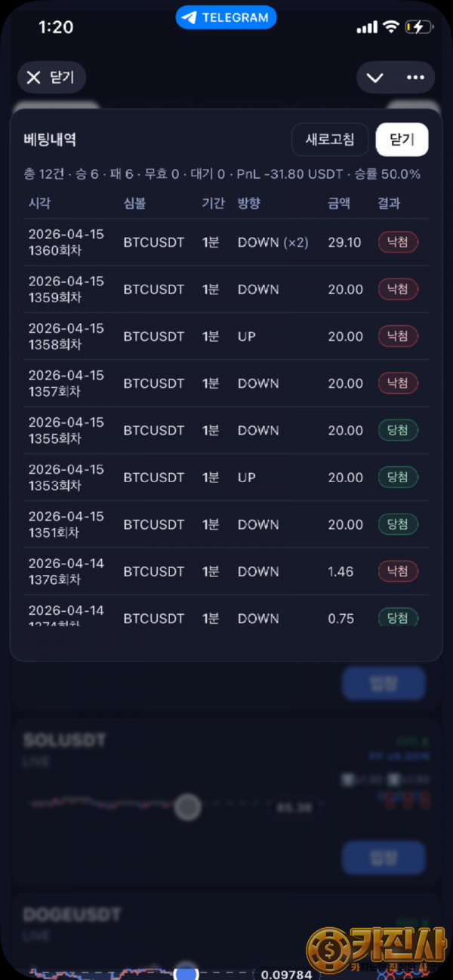Click the DOWN (×2) direction entry

pos(273,242)
